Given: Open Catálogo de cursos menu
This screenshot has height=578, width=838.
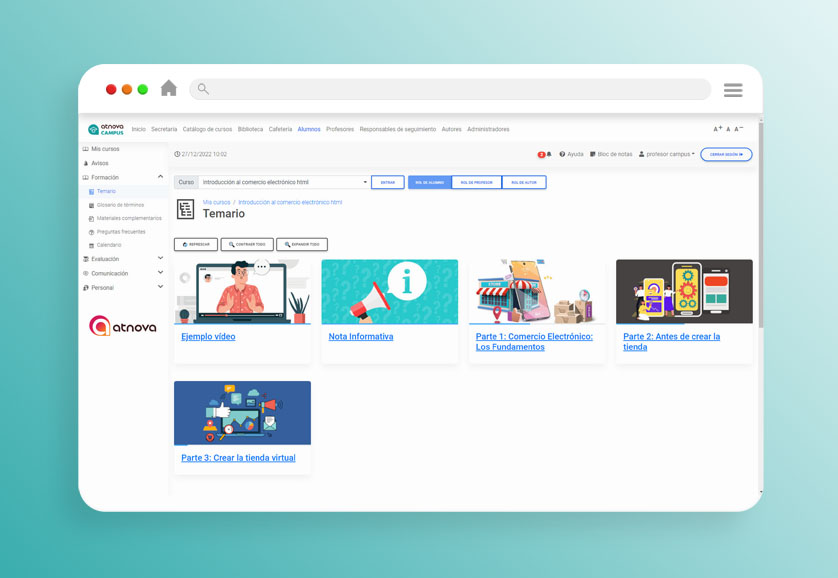Looking at the screenshot, I should (x=207, y=129).
